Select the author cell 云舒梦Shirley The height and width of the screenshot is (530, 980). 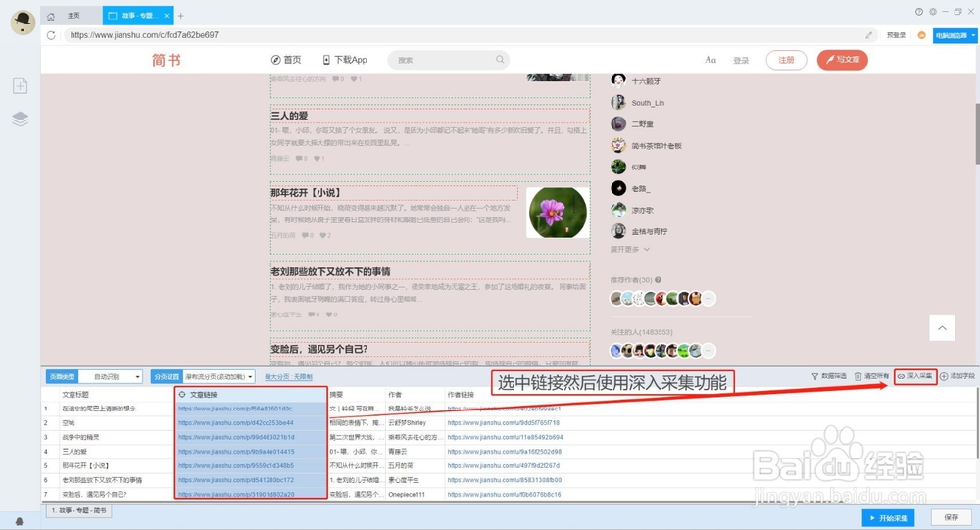pos(415,422)
